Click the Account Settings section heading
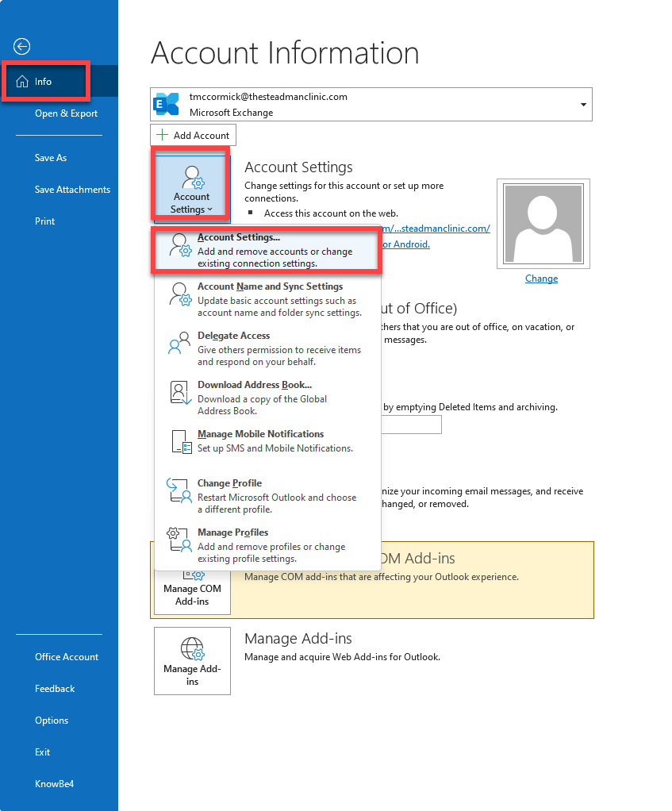The image size is (672, 811). [299, 167]
